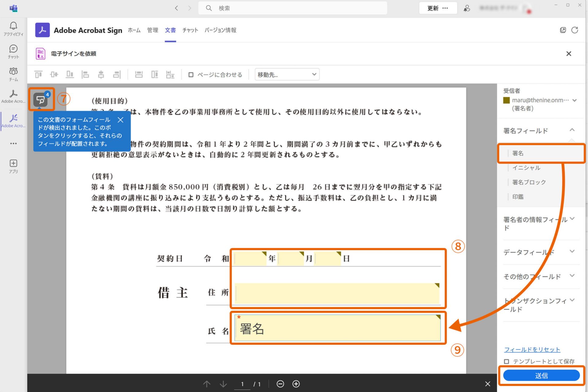Enable the ページに合わせる checkbox
The image size is (588, 392).
tap(191, 75)
